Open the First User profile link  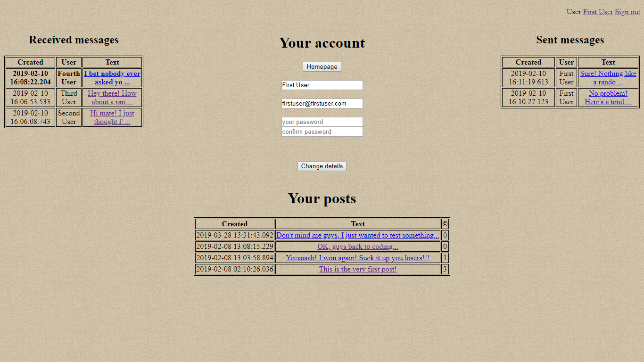point(598,12)
